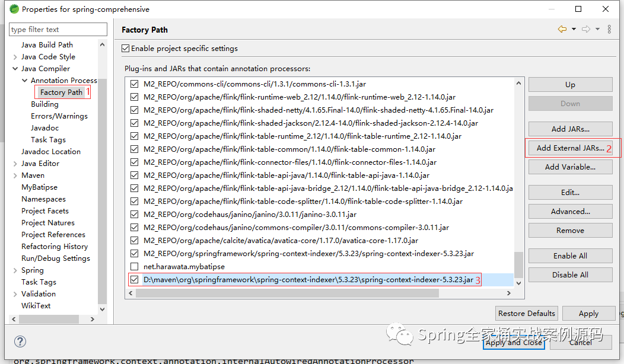The width and height of the screenshot is (624, 364).
Task: Click the Disable All button
Action: 570,275
